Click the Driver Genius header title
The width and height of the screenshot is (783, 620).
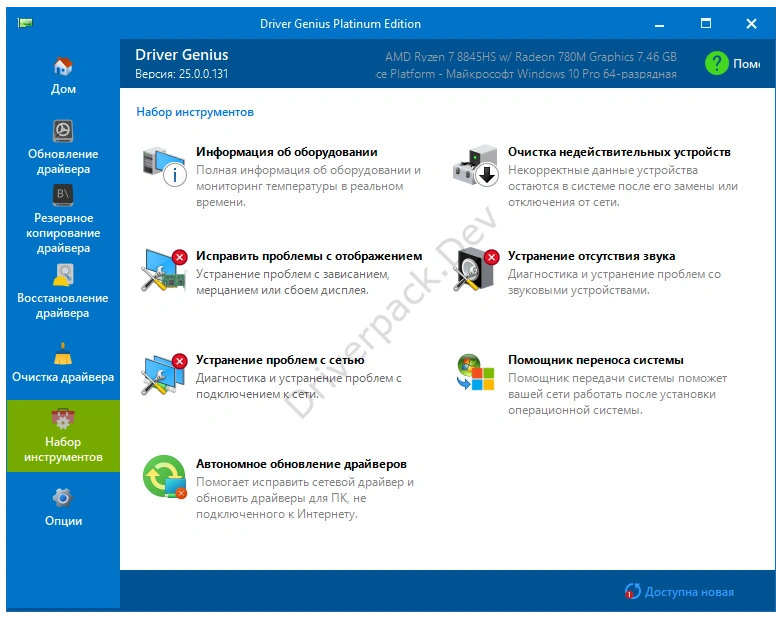pyautogui.click(x=182, y=54)
